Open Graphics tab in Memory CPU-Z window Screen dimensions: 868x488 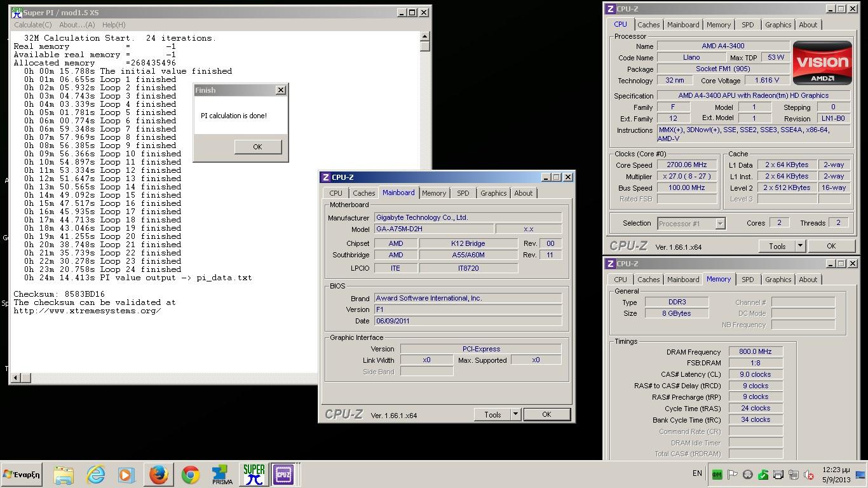click(778, 280)
